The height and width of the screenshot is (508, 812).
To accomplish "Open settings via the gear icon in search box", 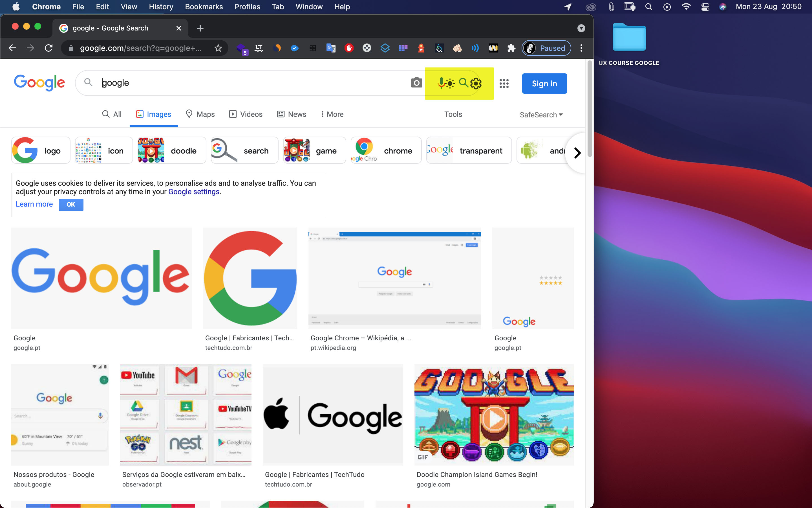I will (x=476, y=83).
